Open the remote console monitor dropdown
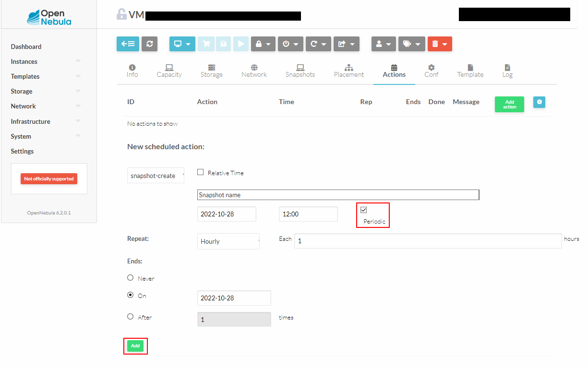The width and height of the screenshot is (588, 368). 182,44
